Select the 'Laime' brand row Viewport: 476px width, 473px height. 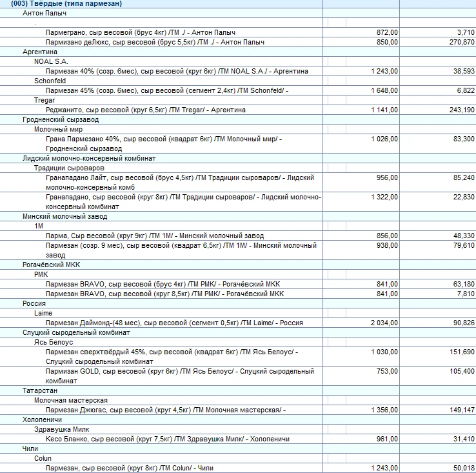pos(43,313)
